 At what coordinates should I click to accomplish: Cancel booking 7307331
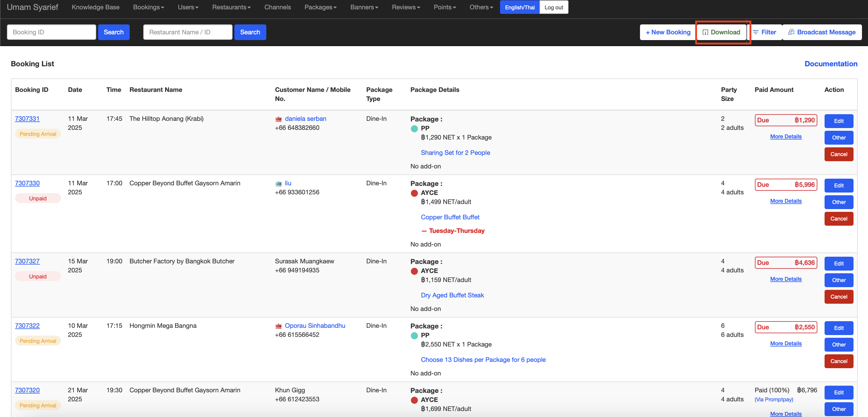click(838, 154)
